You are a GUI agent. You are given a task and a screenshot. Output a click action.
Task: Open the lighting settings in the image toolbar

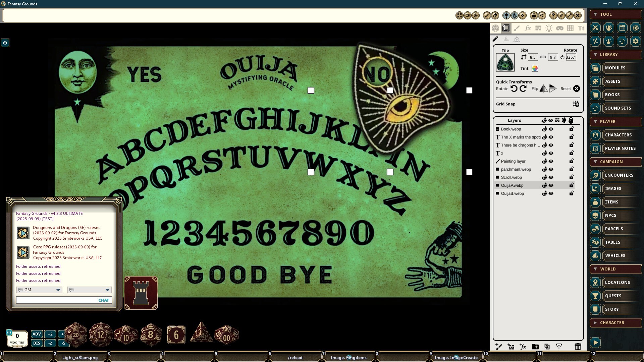point(549,28)
